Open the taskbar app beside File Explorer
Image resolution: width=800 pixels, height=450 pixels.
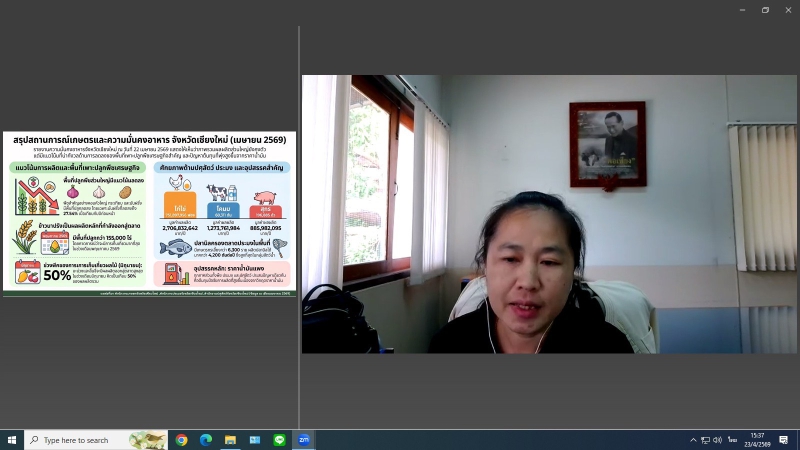coord(255,440)
